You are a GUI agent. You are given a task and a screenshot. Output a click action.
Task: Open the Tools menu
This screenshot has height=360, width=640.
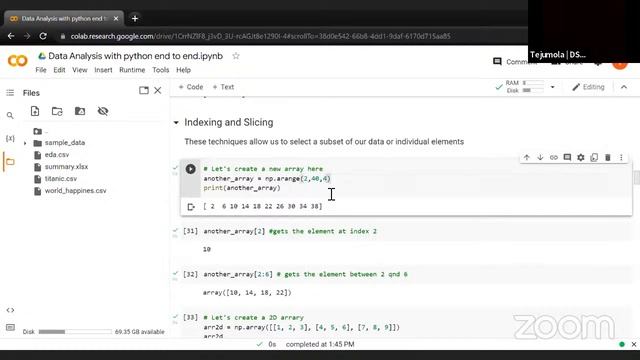click(160, 70)
